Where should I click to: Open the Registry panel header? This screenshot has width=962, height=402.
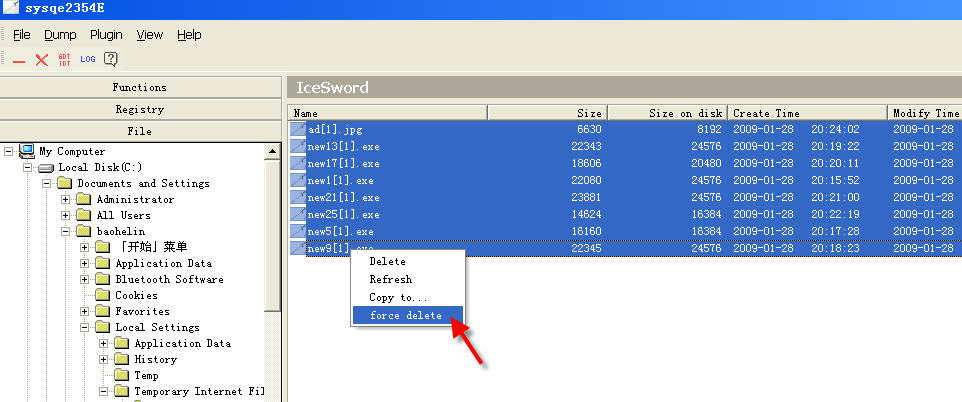pos(140,109)
